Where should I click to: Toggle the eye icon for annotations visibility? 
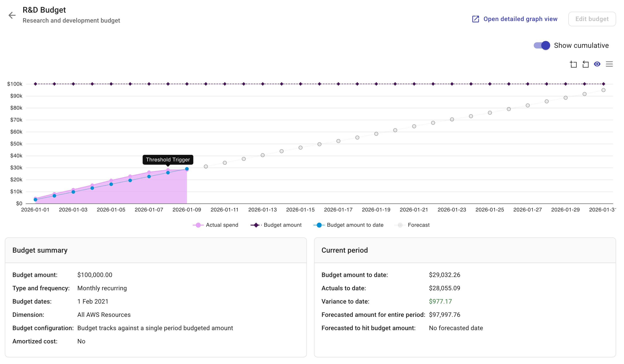[x=597, y=64]
